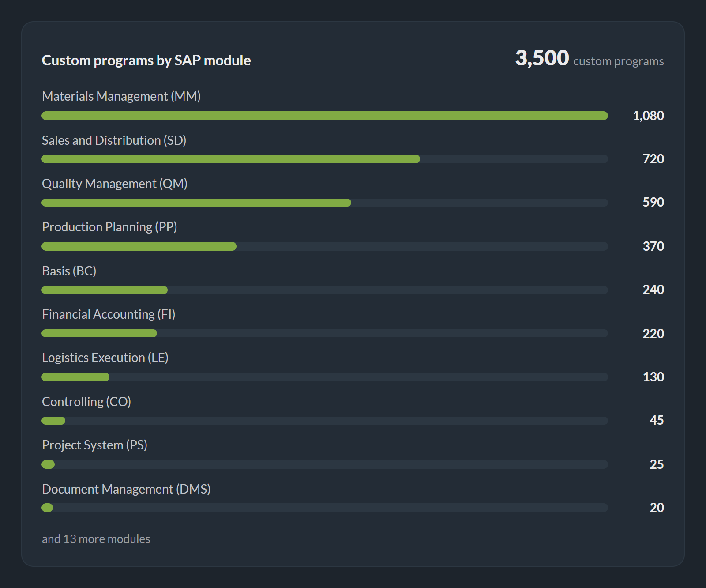Click the Document Management (DMS) bar

(325, 508)
